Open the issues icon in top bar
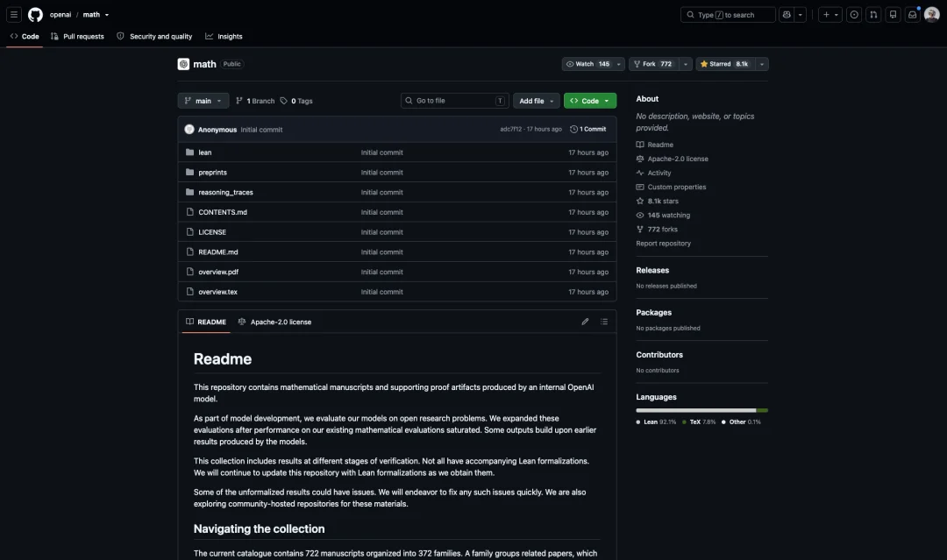The width and height of the screenshot is (947, 560). pos(854,15)
